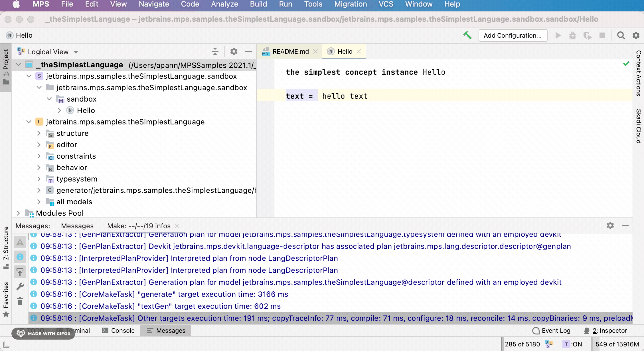The image size is (644, 351).
Task: Close the Make infos tab
Action: pyautogui.click(x=177, y=226)
